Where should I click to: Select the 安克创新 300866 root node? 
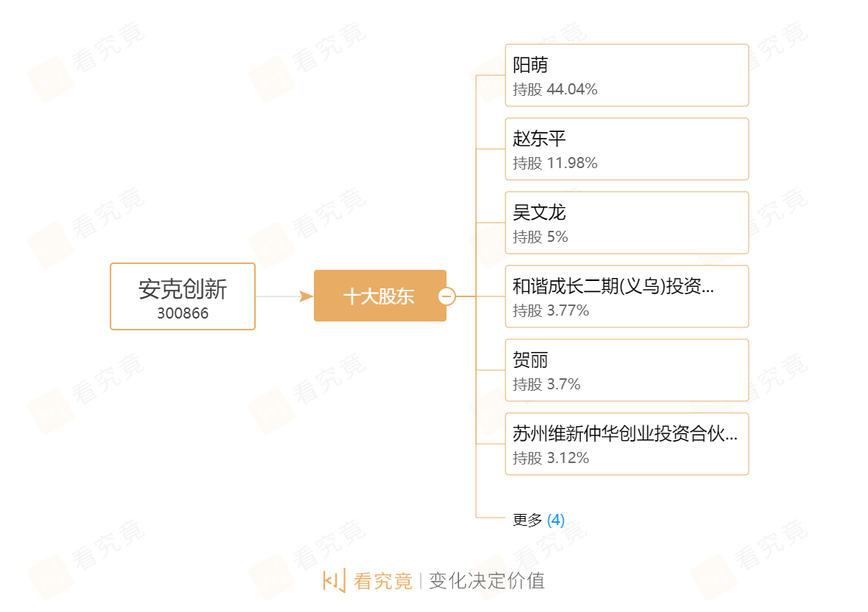(183, 296)
